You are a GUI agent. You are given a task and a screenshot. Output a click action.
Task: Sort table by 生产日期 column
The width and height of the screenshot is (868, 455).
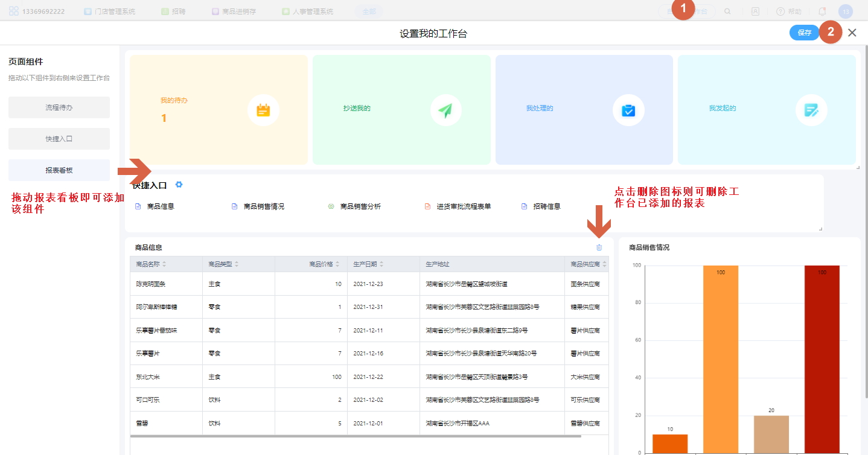(381, 264)
